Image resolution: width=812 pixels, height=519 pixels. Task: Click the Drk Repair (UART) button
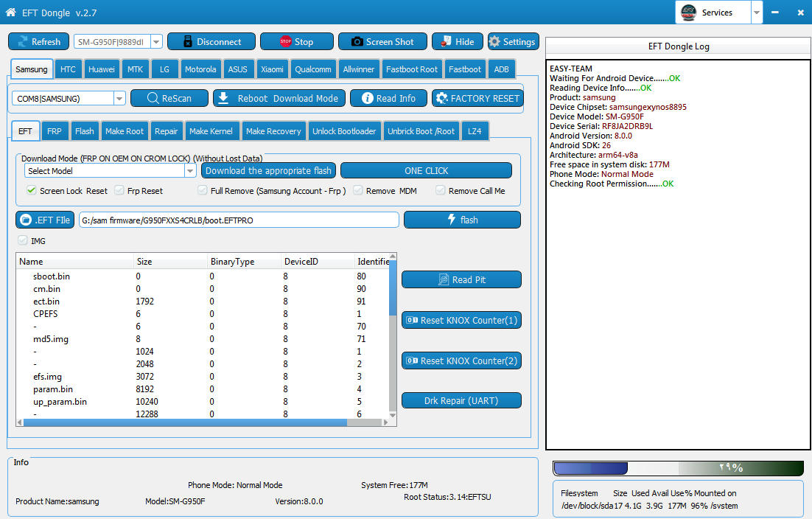pos(461,400)
